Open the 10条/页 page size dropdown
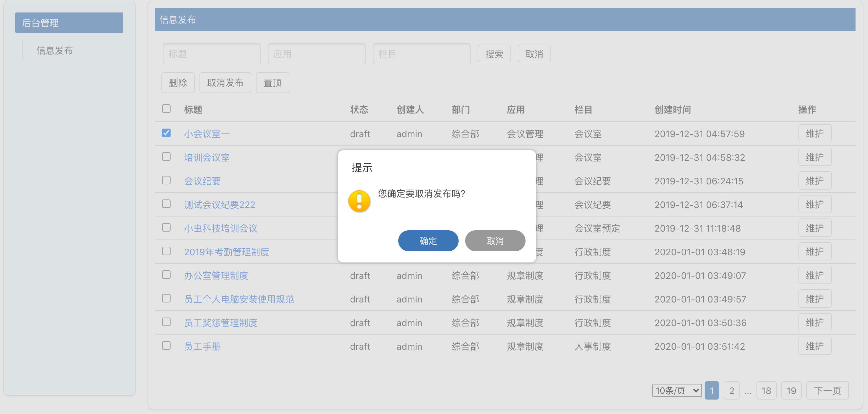 (677, 390)
